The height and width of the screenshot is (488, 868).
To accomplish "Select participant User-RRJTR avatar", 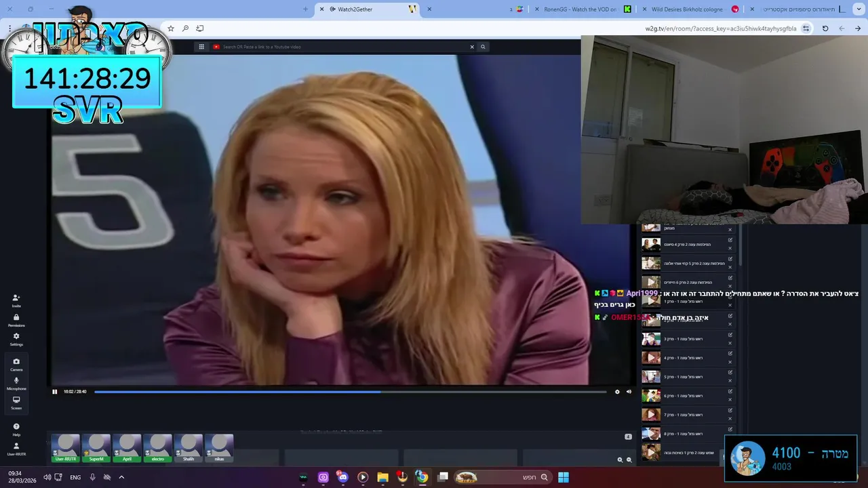I will point(66,449).
